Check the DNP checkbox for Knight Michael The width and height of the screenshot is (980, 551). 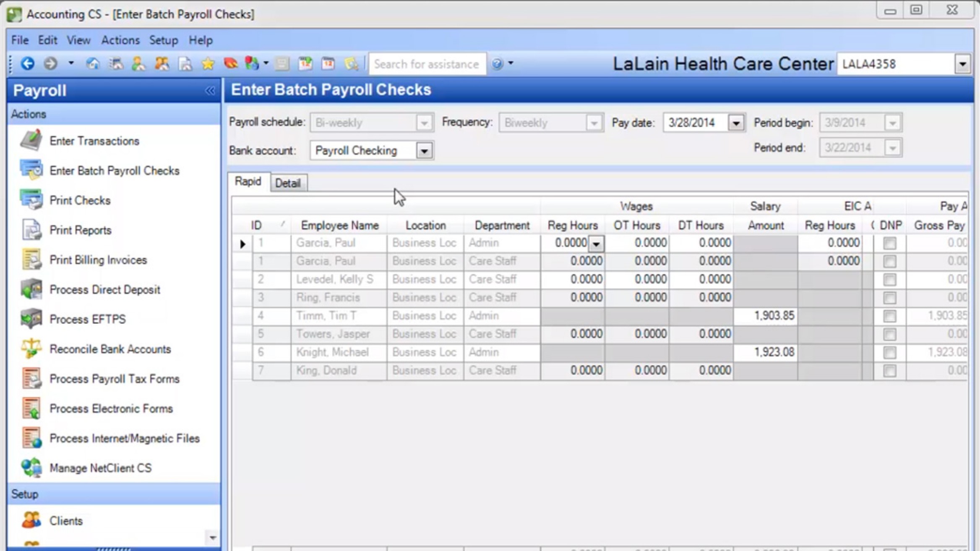click(x=890, y=353)
